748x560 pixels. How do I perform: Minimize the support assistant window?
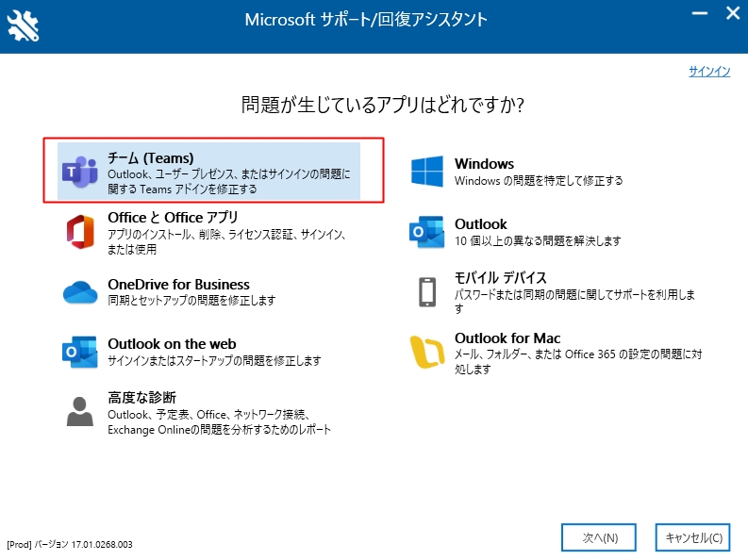point(700,13)
